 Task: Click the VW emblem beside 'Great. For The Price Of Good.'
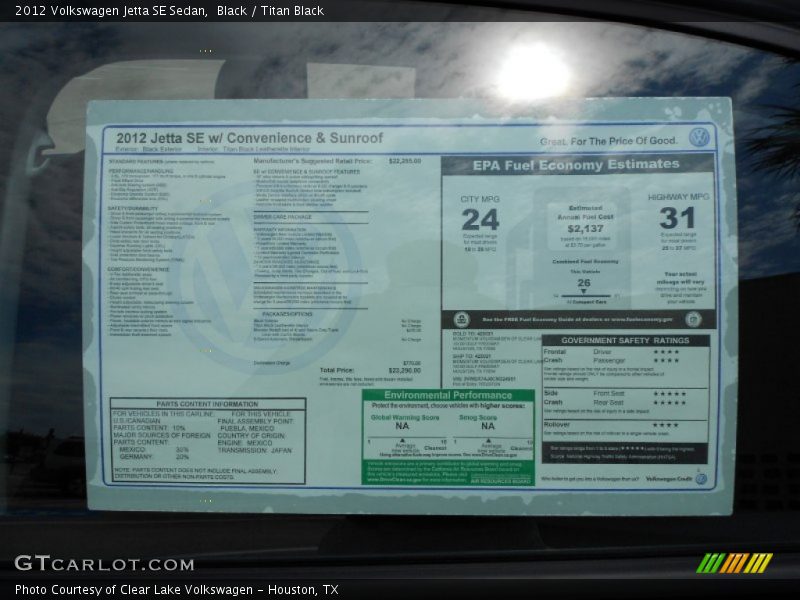[x=699, y=137]
